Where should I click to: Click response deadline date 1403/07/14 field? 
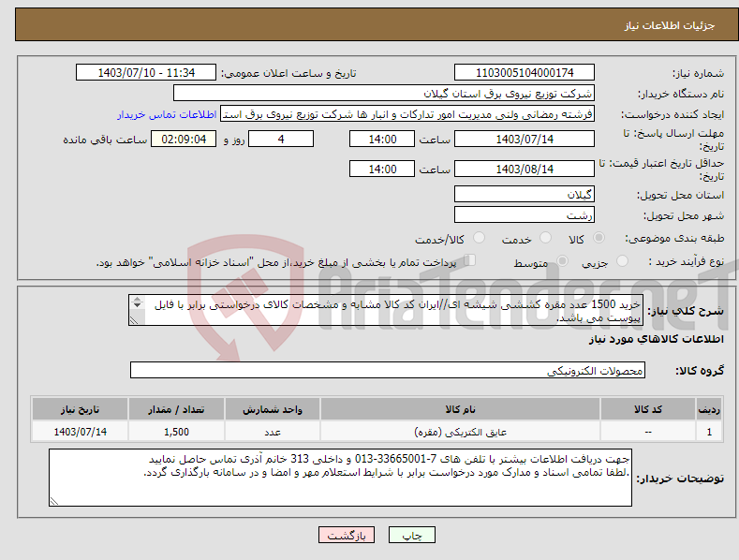point(525,139)
